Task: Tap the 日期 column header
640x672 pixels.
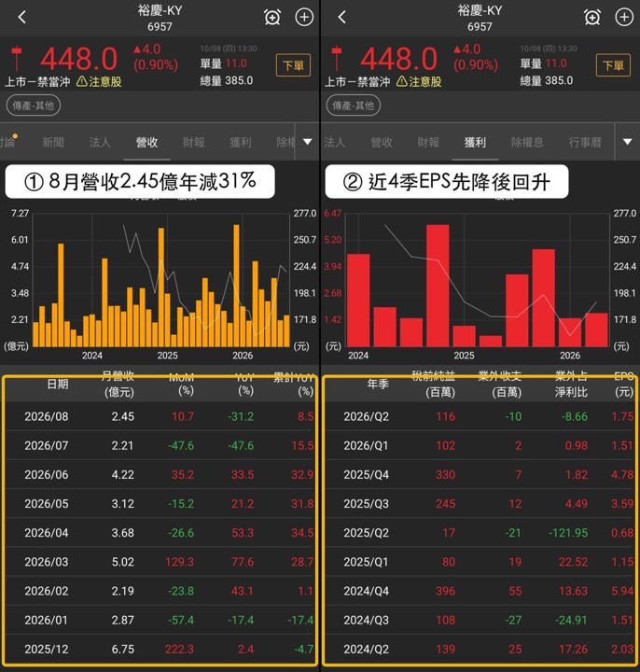Action: coord(58,384)
